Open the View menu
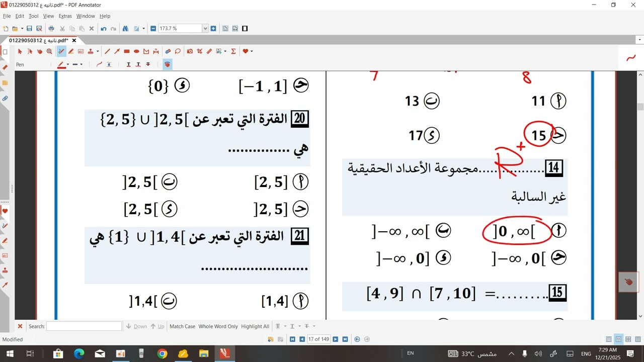644x362 pixels. (48, 16)
